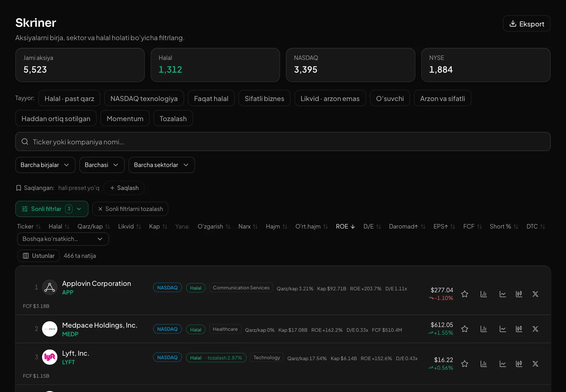Screen dimensions: 566x392
Task: Select the Arzon va sifatli preset
Action: (x=442, y=98)
